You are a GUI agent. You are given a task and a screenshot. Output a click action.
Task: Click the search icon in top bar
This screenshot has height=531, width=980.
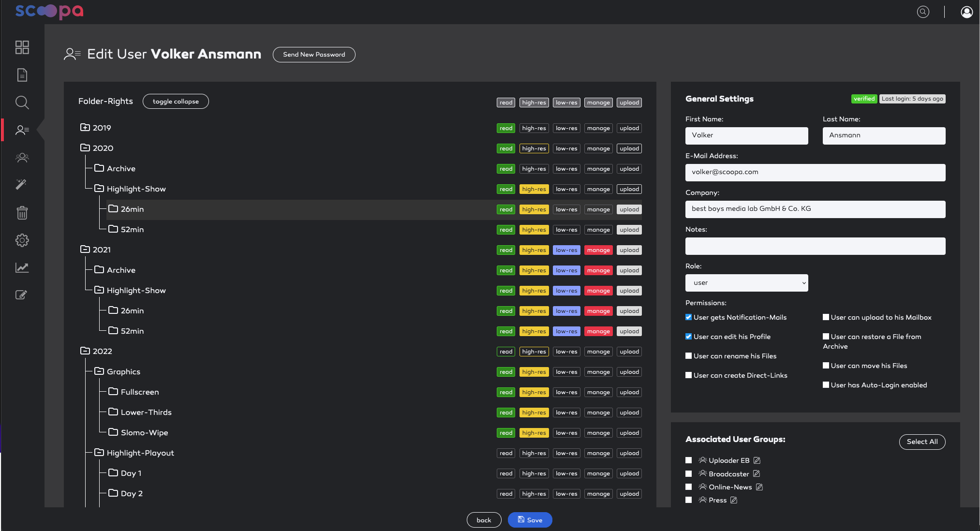click(923, 12)
